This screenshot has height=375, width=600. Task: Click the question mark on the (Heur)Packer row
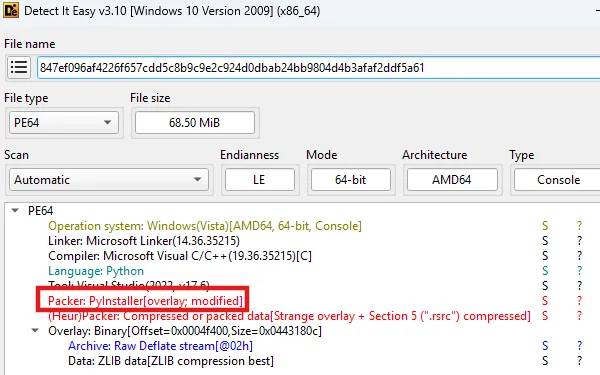[579, 316]
